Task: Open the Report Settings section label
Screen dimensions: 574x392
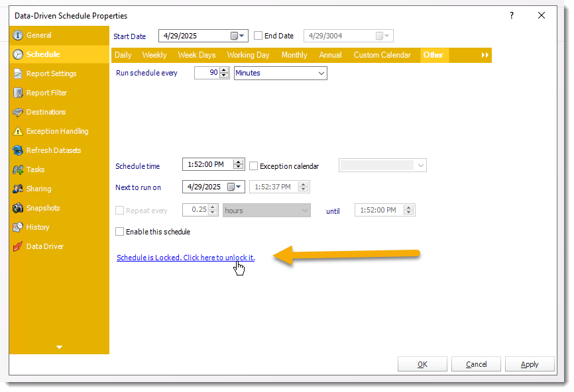Action: click(x=51, y=73)
